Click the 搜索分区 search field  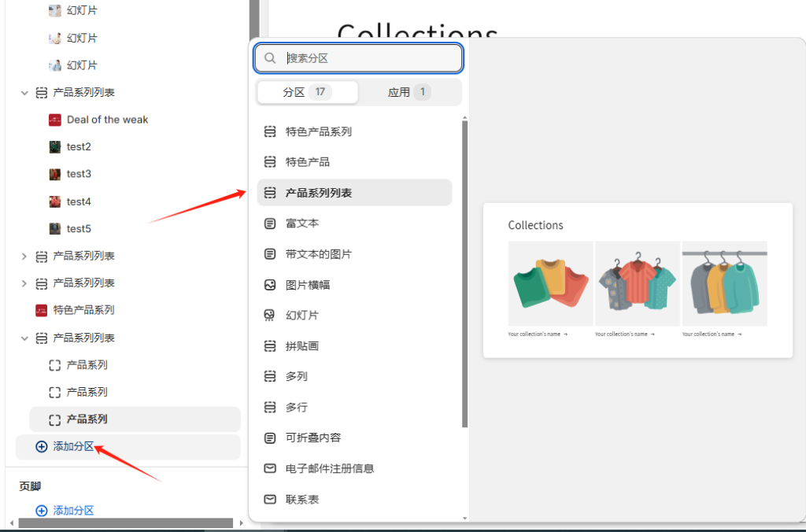coord(358,58)
